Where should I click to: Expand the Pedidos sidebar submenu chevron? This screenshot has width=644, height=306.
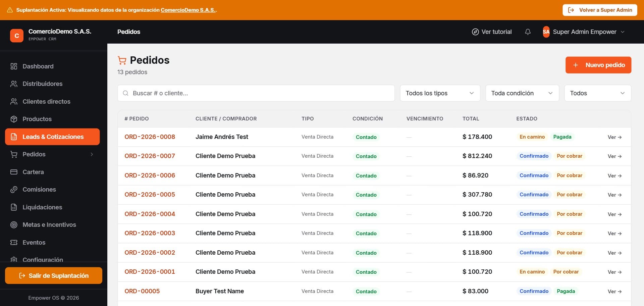tap(92, 154)
